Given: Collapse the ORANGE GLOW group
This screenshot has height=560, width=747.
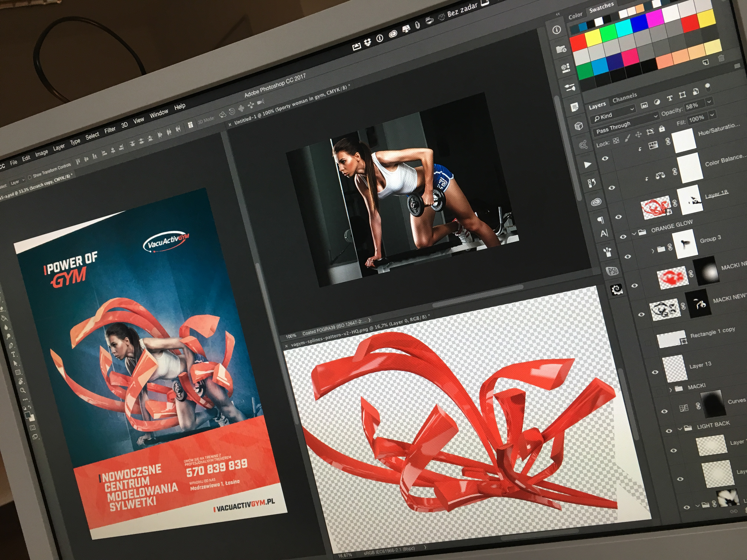Looking at the screenshot, I should pyautogui.click(x=634, y=233).
